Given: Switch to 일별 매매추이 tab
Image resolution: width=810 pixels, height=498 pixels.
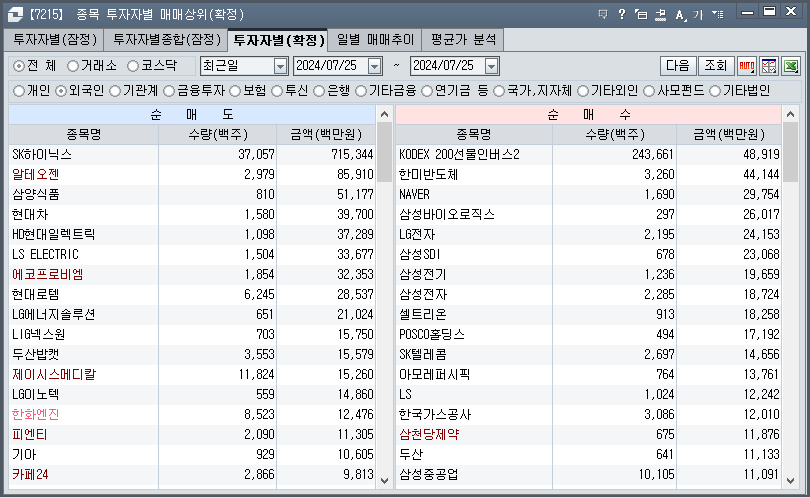Looking at the screenshot, I should click(375, 40).
